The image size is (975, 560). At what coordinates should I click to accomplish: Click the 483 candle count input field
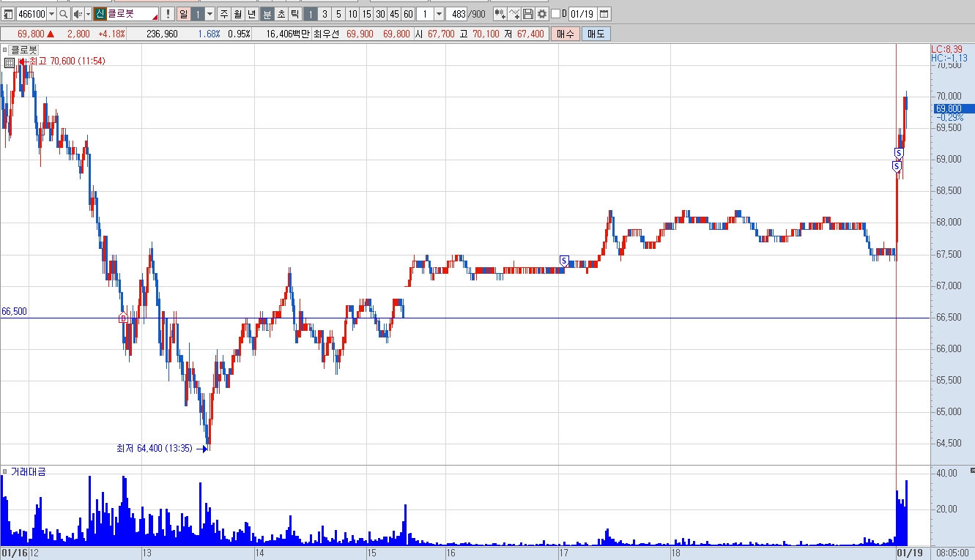click(457, 14)
